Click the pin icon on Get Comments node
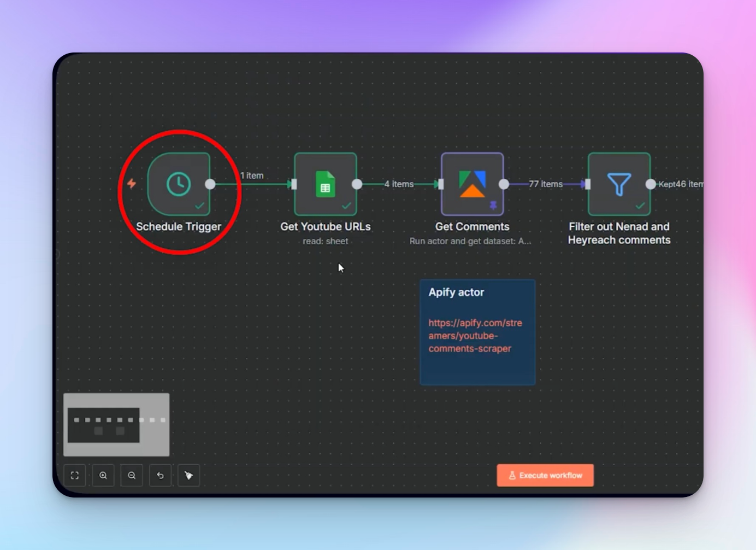Viewport: 756px width, 550px height. coord(493,206)
